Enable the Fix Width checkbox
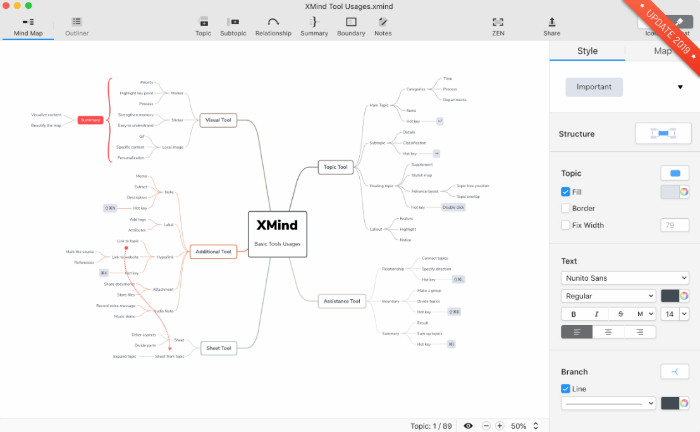 [566, 225]
